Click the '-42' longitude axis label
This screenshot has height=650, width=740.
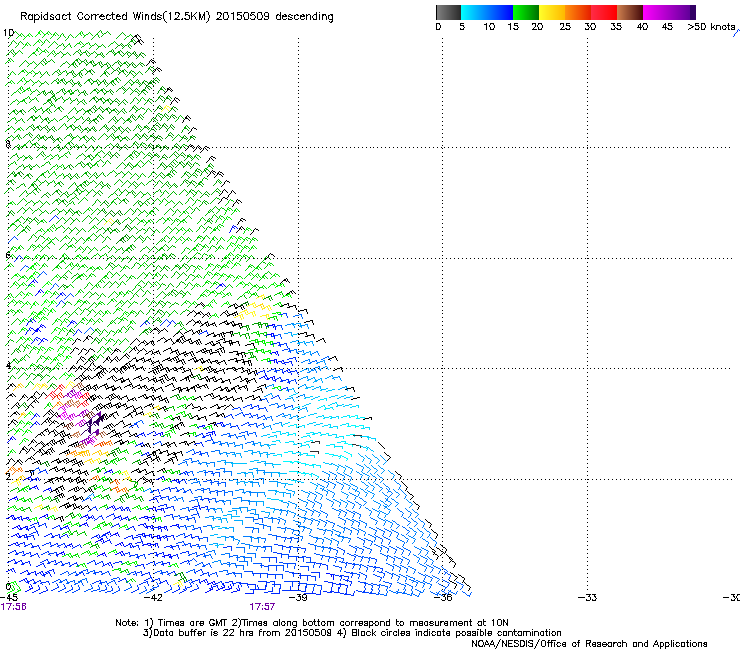(153, 598)
